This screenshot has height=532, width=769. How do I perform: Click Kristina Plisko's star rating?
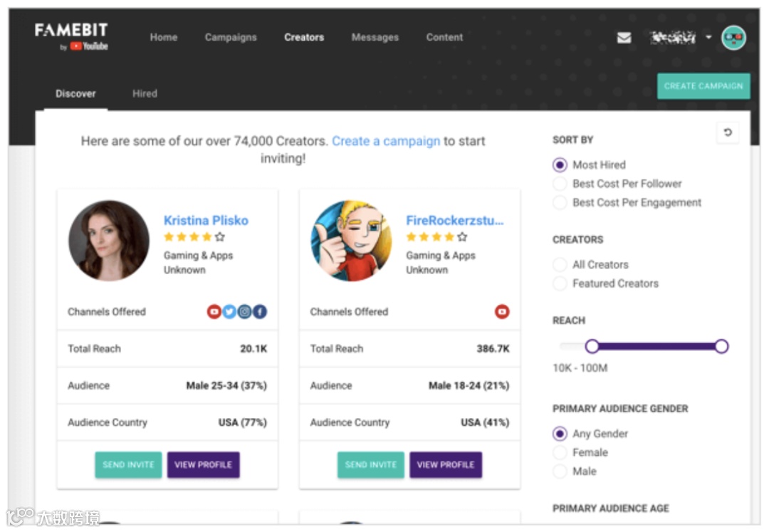click(194, 237)
